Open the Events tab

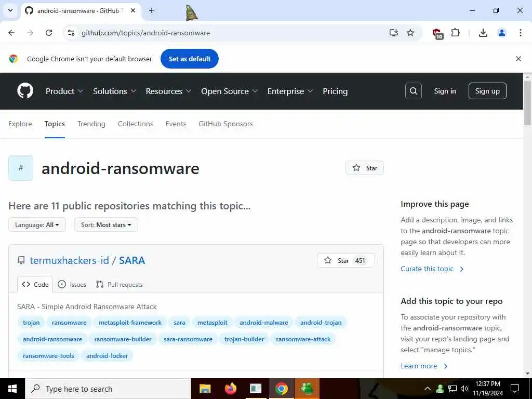(x=176, y=124)
